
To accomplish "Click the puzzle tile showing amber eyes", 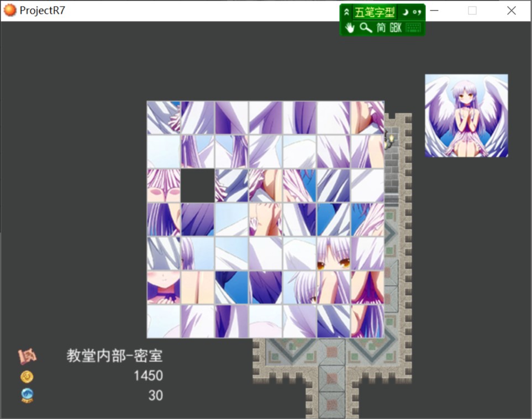I will click(333, 253).
